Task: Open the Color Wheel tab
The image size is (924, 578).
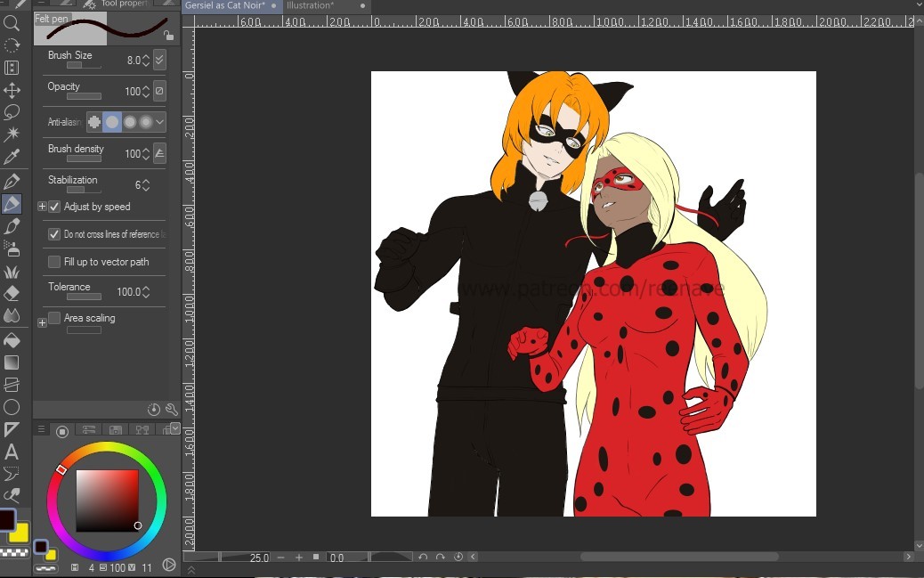Action: coord(62,431)
